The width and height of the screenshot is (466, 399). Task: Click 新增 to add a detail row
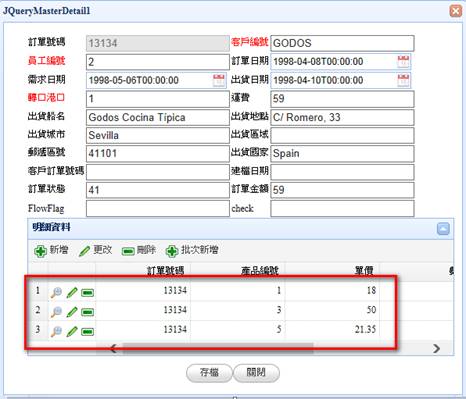pyautogui.click(x=51, y=250)
